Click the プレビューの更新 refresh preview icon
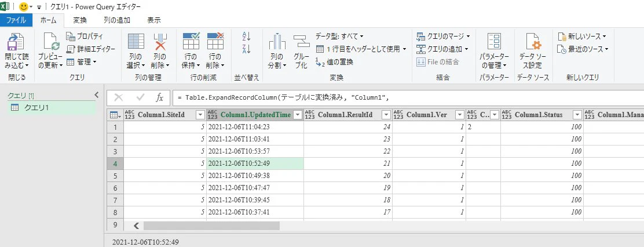 click(52, 42)
